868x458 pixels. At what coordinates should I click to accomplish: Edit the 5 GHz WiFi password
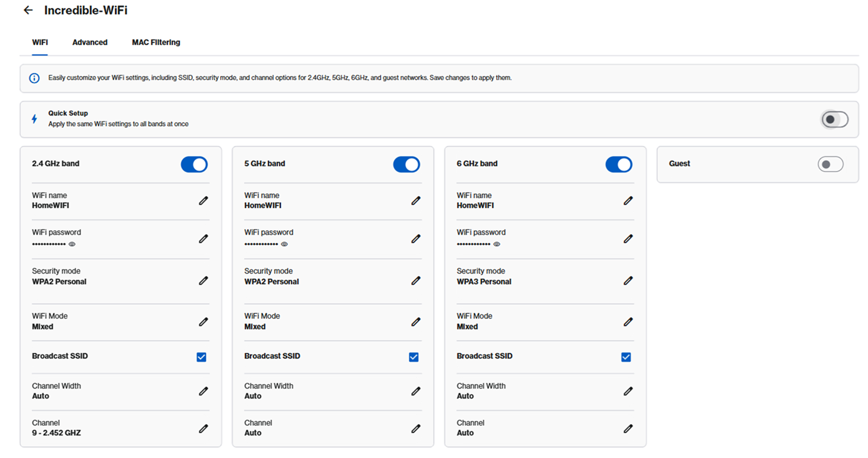pos(416,238)
